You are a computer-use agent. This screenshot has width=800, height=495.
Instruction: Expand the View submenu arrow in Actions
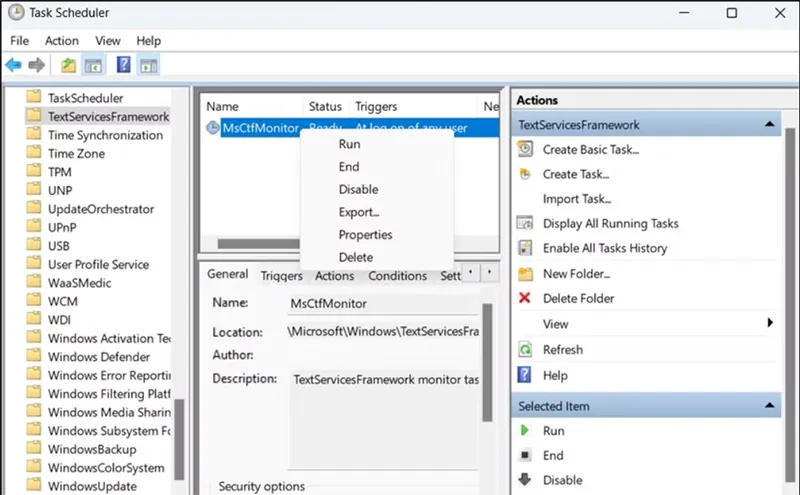pos(770,323)
